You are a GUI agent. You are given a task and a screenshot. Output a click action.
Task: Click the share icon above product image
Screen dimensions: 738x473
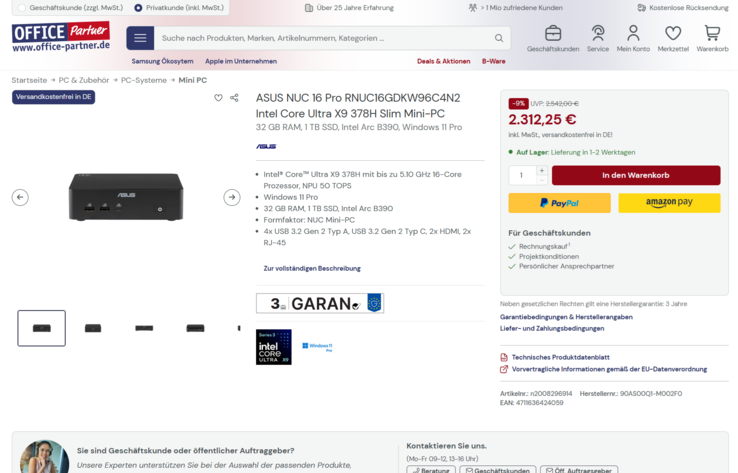[x=234, y=98]
